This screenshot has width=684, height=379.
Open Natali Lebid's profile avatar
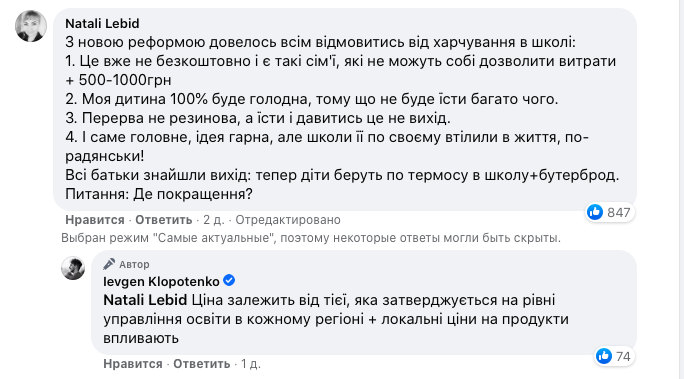pos(31,26)
